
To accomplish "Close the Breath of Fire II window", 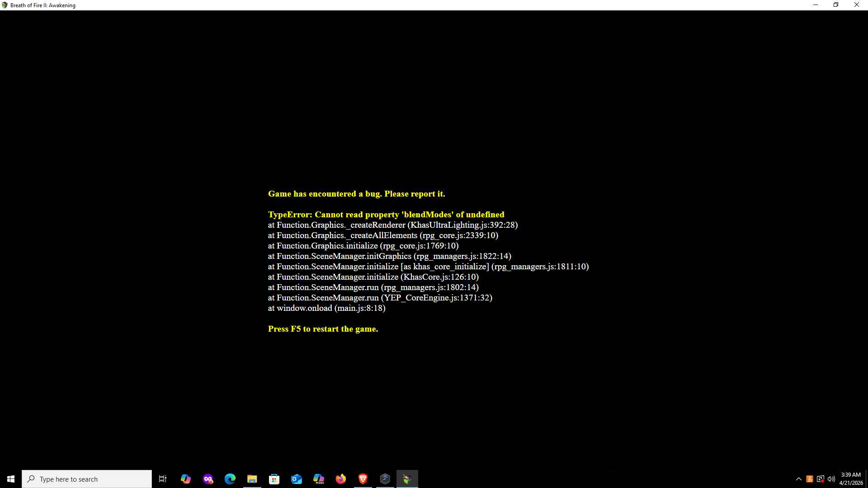I will (857, 5).
